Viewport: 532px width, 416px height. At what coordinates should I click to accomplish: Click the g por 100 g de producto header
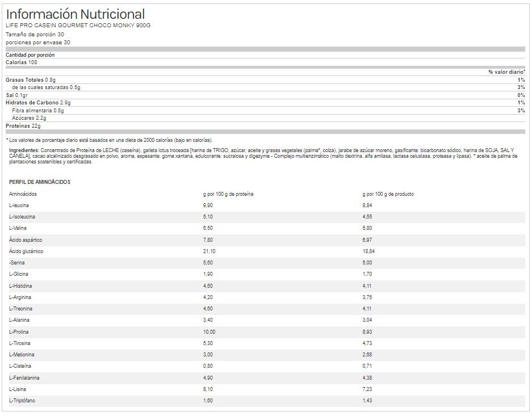[388, 194]
